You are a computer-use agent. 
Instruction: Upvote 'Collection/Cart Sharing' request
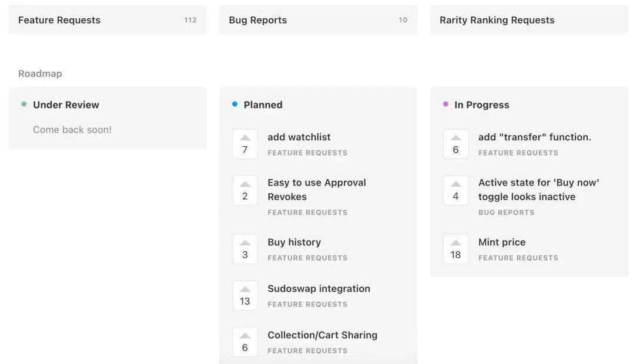245,342
